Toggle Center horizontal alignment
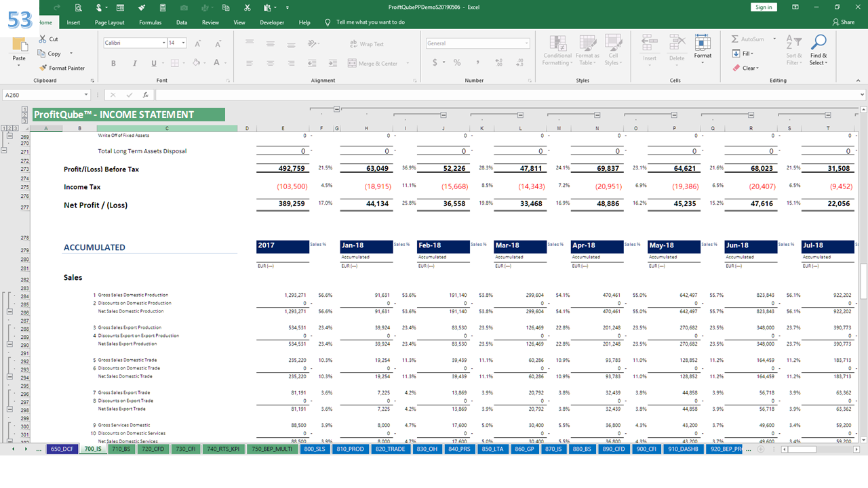This screenshot has width=868, height=488. click(271, 64)
